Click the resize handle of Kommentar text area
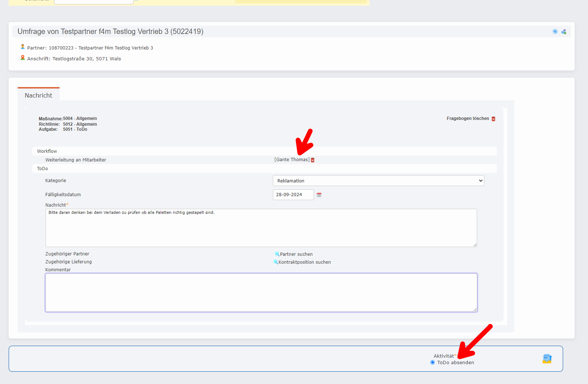588x384 pixels. pyautogui.click(x=475, y=309)
